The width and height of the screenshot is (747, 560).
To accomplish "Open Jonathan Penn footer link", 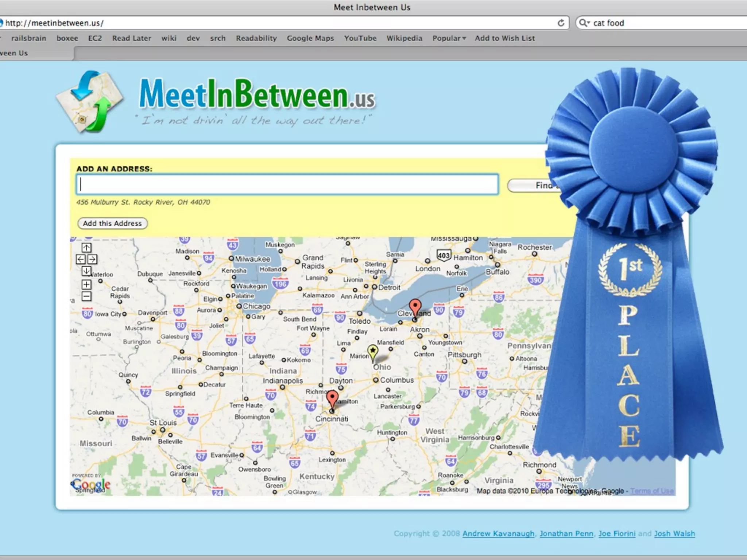I will tap(566, 534).
